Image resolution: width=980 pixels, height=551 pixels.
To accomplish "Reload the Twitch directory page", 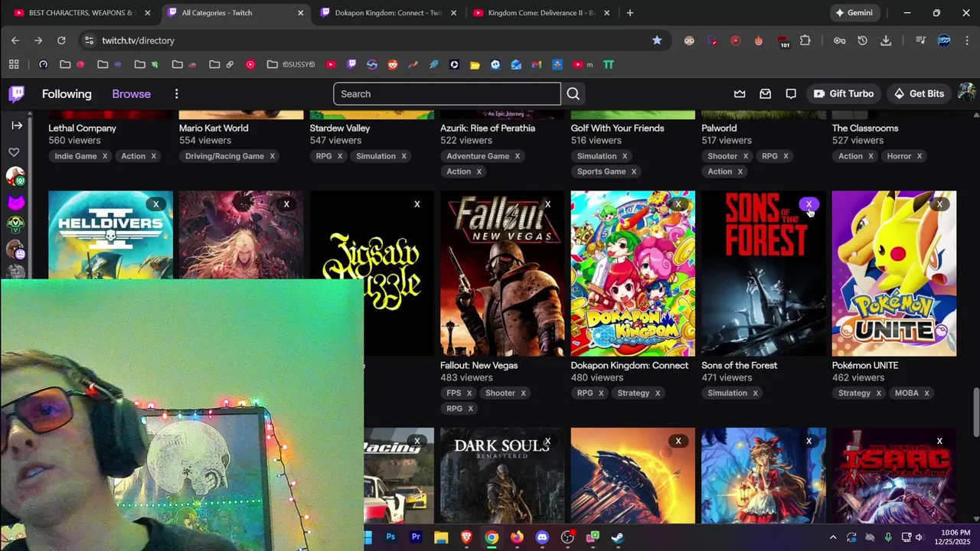I will 61,40.
